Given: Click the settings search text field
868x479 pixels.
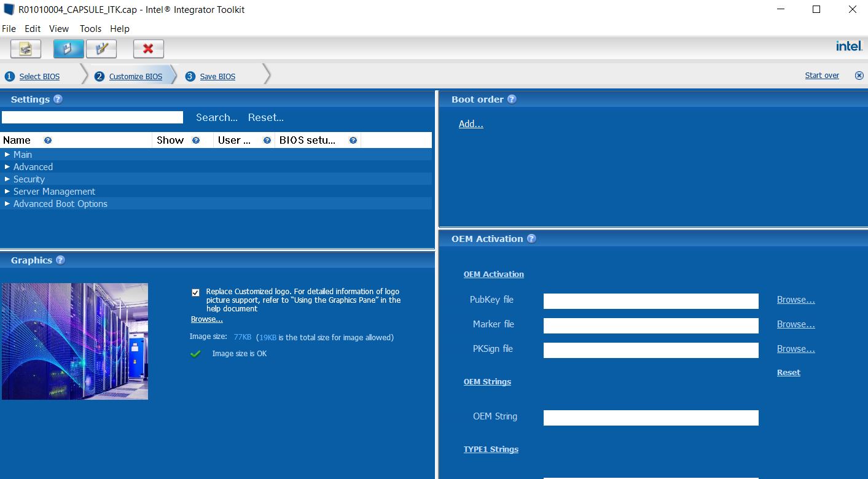Looking at the screenshot, I should 92,117.
